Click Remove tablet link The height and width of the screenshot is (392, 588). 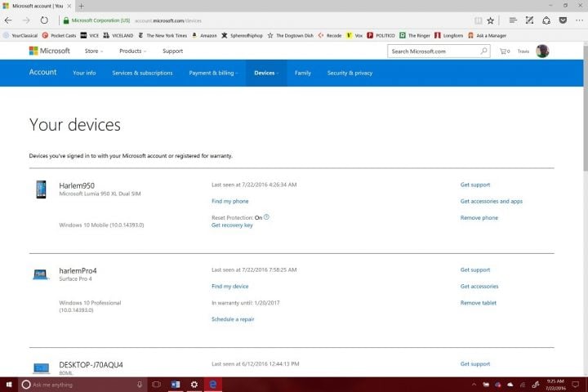pyautogui.click(x=478, y=303)
